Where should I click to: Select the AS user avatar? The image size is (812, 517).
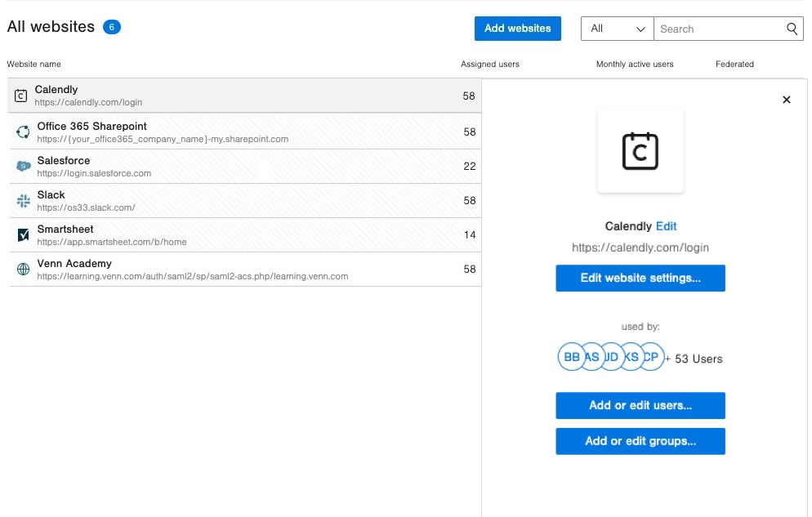pos(593,357)
